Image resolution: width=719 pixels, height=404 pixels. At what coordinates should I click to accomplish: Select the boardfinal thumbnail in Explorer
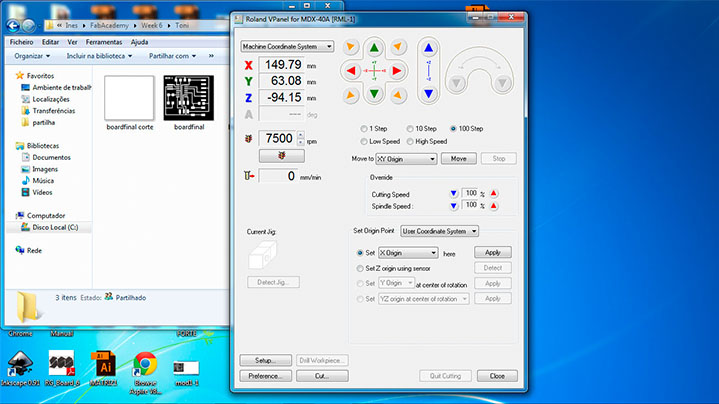(x=188, y=98)
